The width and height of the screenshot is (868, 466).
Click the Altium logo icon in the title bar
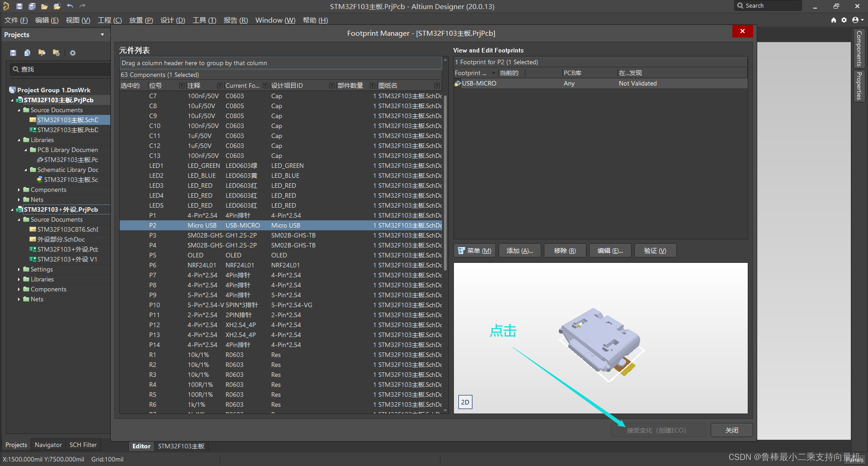pos(6,6)
